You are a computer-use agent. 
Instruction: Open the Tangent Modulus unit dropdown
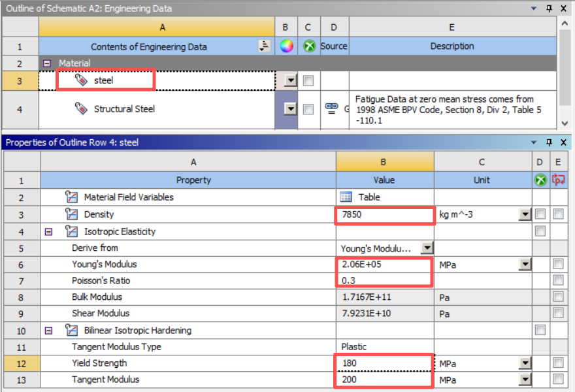[525, 379]
